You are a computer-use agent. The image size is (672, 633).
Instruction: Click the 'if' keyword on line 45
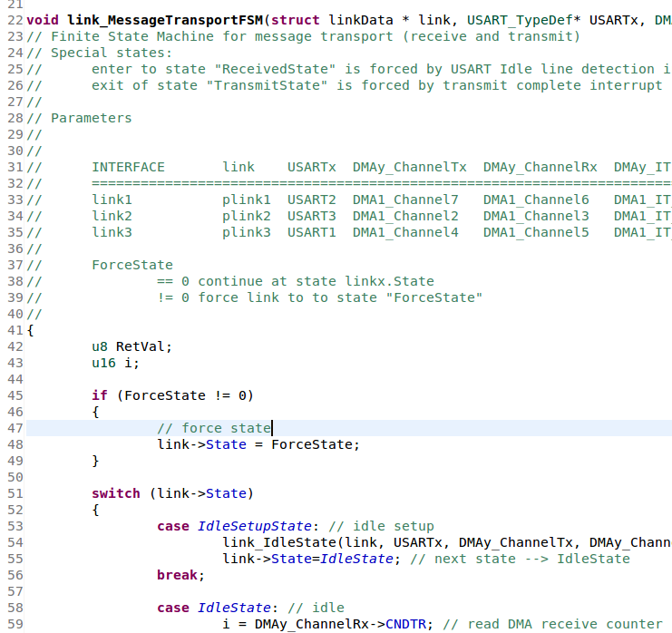click(x=99, y=395)
